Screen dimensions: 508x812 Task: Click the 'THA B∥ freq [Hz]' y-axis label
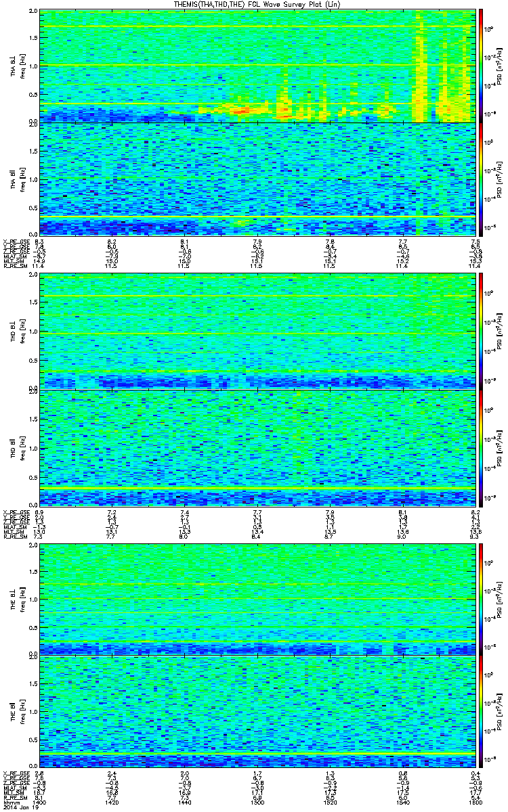pyautogui.click(x=16, y=179)
